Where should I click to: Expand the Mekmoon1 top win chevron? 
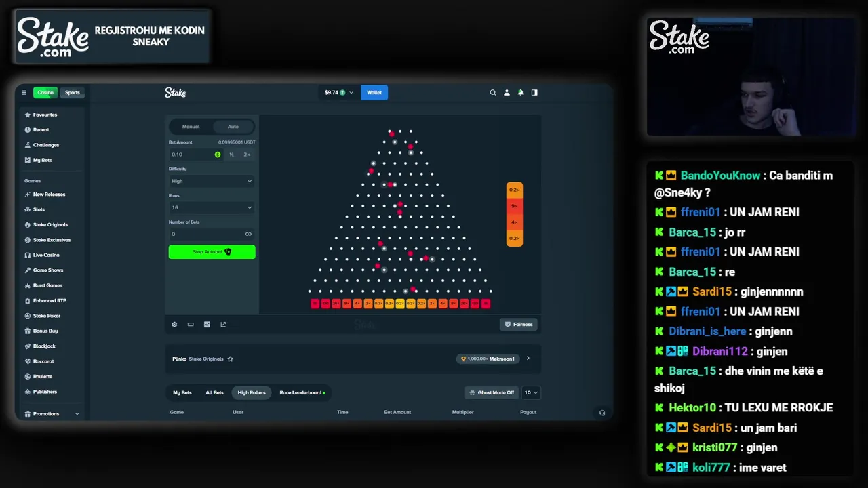click(x=528, y=359)
